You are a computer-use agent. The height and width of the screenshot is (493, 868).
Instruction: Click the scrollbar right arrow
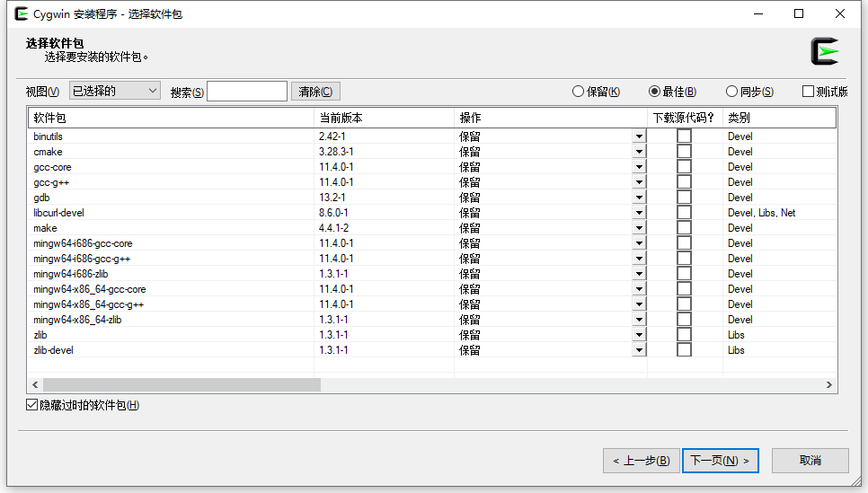coord(828,384)
